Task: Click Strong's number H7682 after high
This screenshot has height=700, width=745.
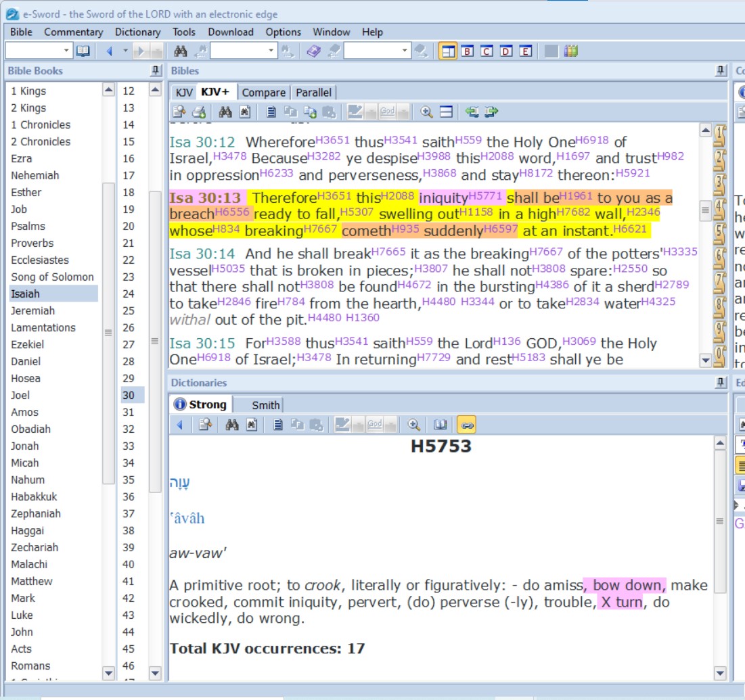Action: point(574,212)
